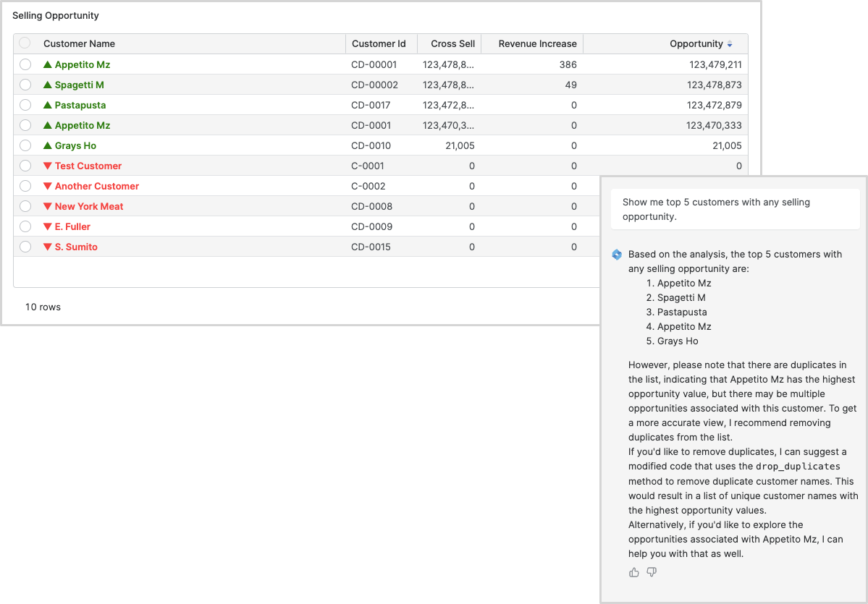Open the New York Meat customer link

point(89,206)
